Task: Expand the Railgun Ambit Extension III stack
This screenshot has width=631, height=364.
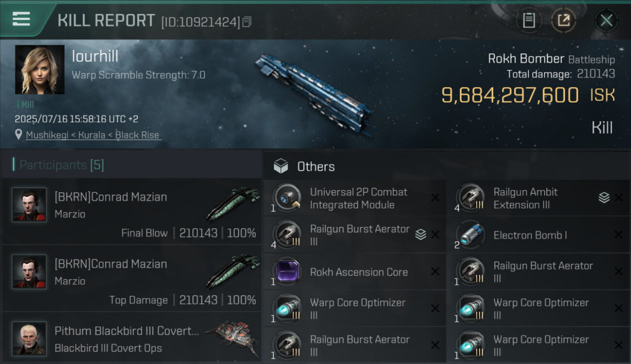Action: 604,198
